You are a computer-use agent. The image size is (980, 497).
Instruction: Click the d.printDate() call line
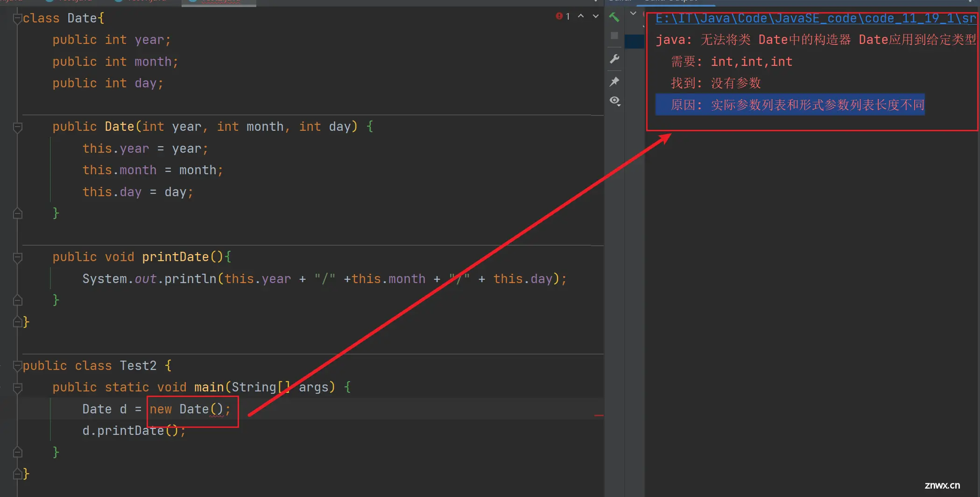(x=134, y=431)
